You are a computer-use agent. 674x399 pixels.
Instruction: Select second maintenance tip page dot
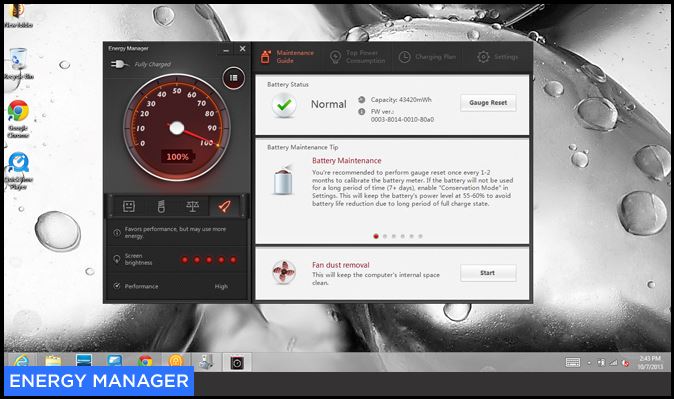(x=385, y=236)
